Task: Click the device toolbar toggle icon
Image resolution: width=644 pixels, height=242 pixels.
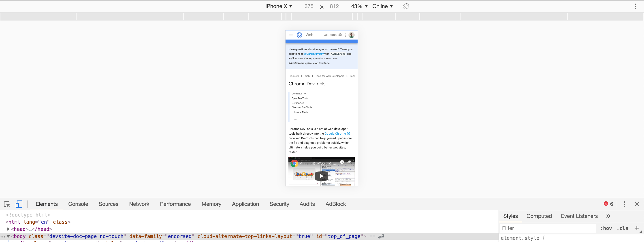Action: 19,204
